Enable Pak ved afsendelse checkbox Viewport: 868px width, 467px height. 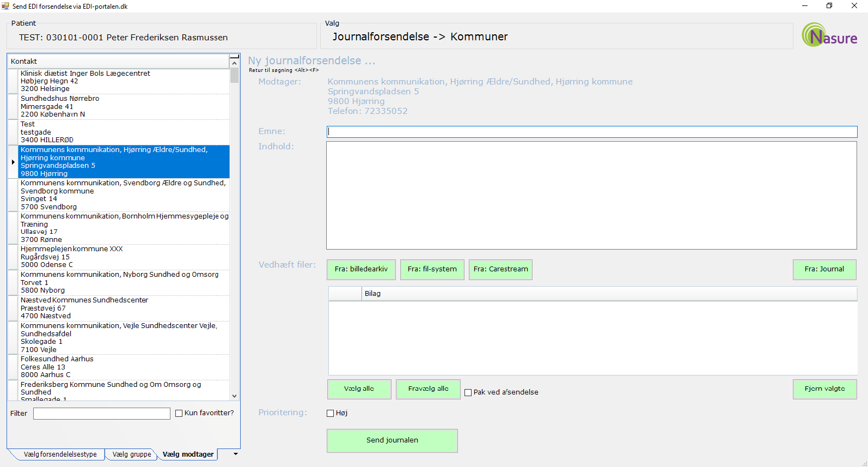(468, 392)
